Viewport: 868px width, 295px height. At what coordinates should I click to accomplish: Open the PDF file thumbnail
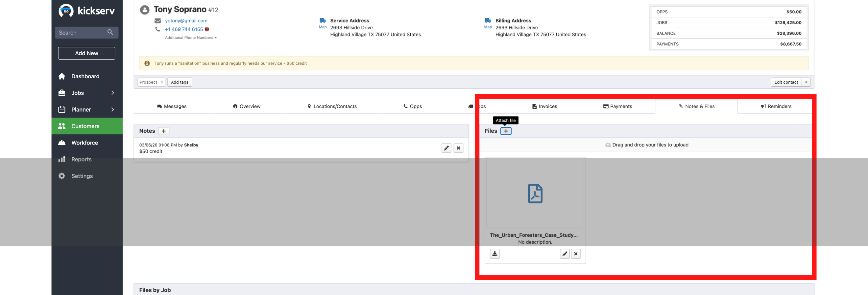[x=535, y=193]
